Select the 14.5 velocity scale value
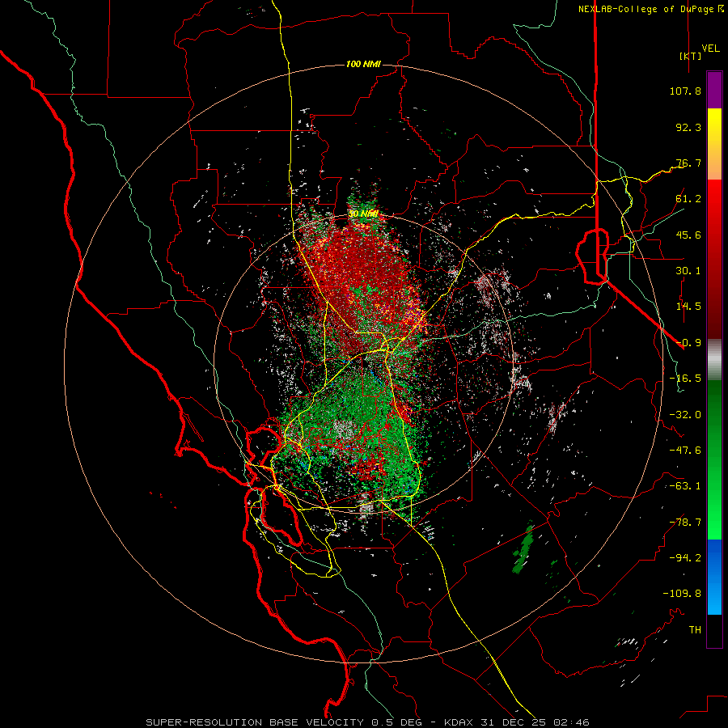 click(688, 307)
